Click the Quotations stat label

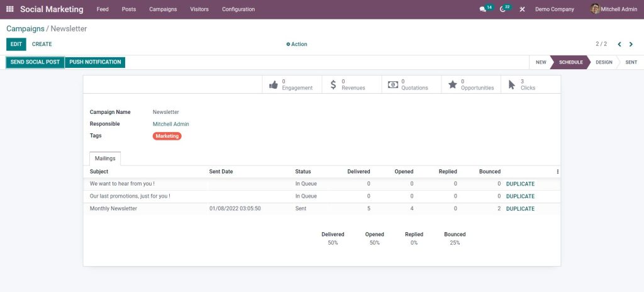(414, 88)
